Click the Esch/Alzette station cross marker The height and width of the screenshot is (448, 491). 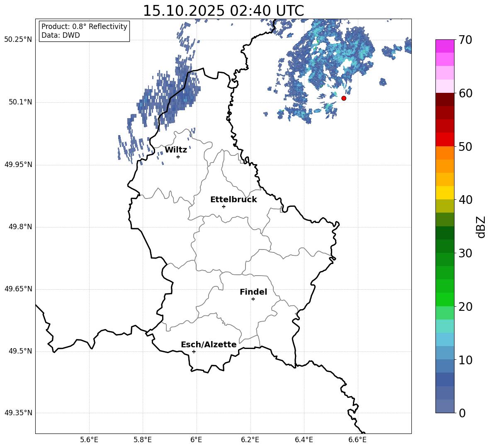pyautogui.click(x=194, y=351)
